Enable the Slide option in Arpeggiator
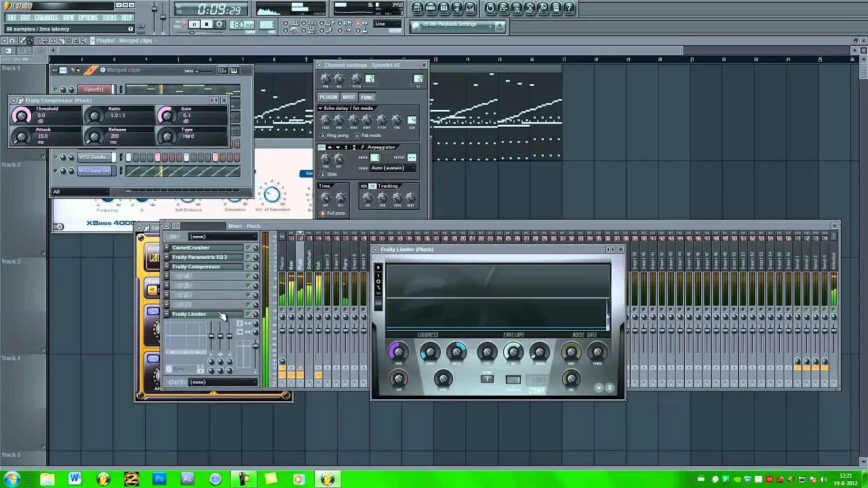Viewport: 868px width, 488px height. click(x=323, y=174)
